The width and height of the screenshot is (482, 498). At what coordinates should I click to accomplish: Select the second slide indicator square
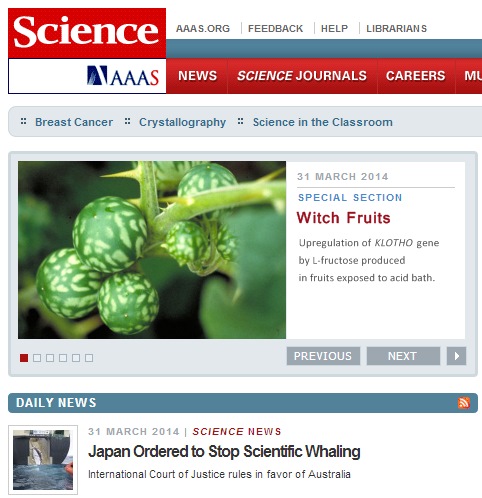coord(37,358)
